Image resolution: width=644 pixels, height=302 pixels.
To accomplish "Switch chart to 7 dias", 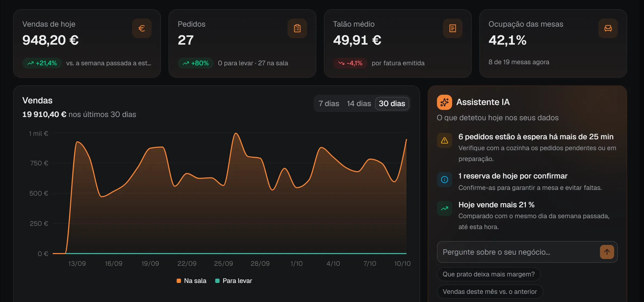I will [329, 103].
